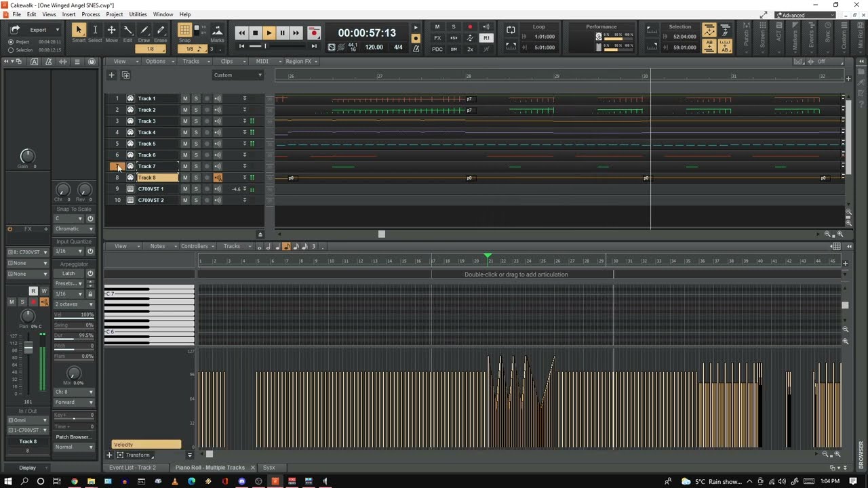The image size is (868, 488).
Task: Toggle Arpeggiator power button
Action: pyautogui.click(x=90, y=273)
